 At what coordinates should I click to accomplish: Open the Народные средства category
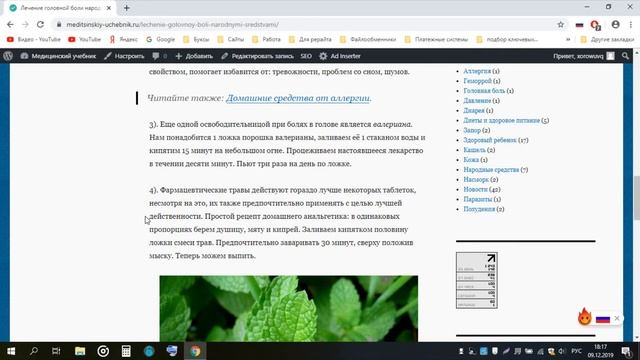491,169
